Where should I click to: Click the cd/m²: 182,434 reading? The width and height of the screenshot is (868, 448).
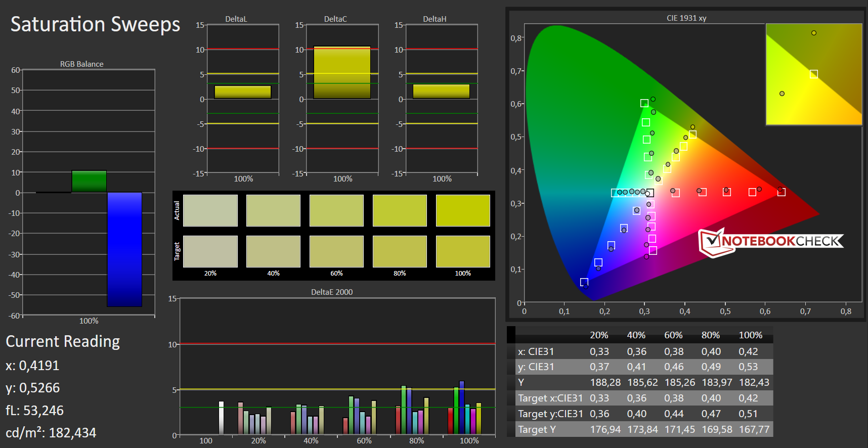51,433
